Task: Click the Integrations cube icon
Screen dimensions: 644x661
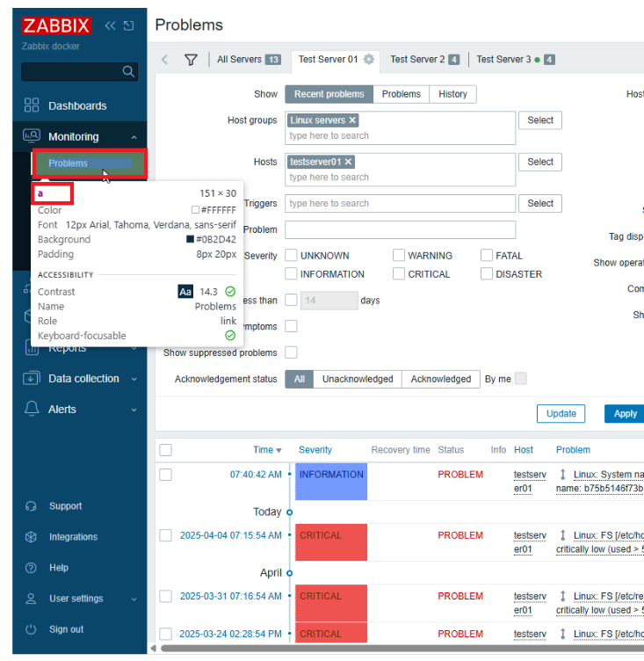Action: [x=31, y=537]
